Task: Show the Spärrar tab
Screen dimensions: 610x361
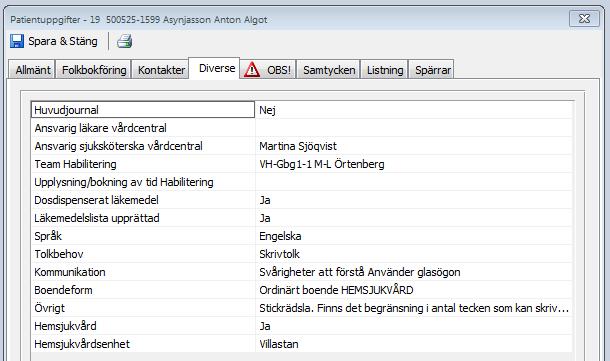Action: tap(432, 70)
